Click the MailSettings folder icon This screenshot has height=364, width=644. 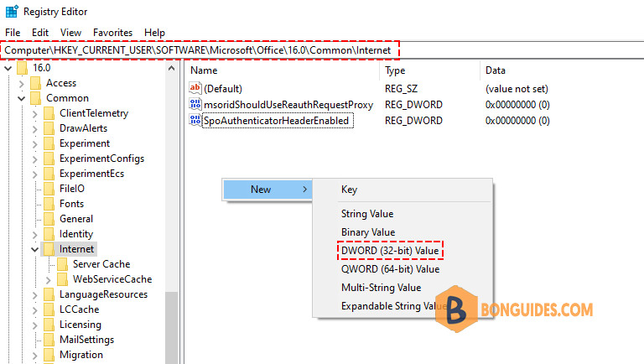click(49, 340)
